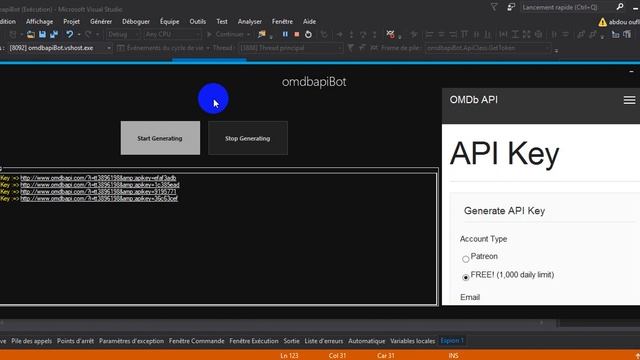Expand the debug toolbar overflow options
The width and height of the screenshot is (640, 360).
click(x=556, y=51)
